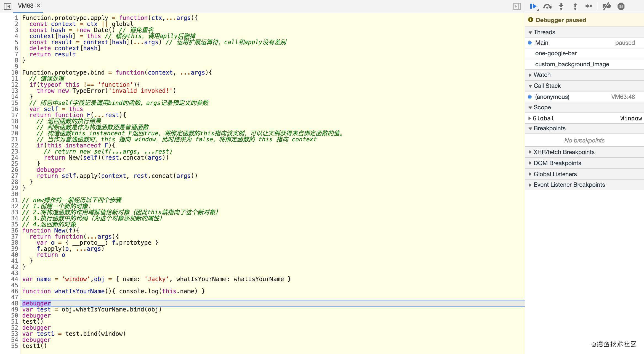Viewport: 644px width, 354px height.
Task: Step over next function call
Action: [x=547, y=6]
